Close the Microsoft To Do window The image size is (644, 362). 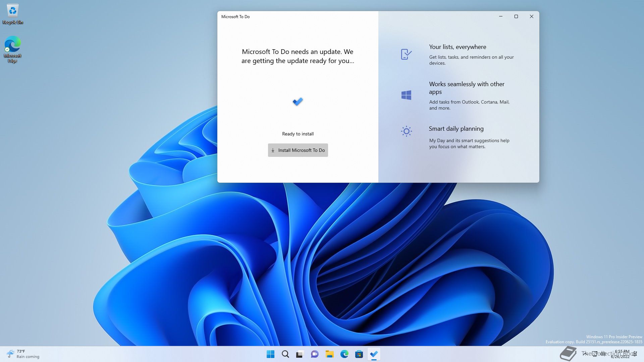(532, 16)
